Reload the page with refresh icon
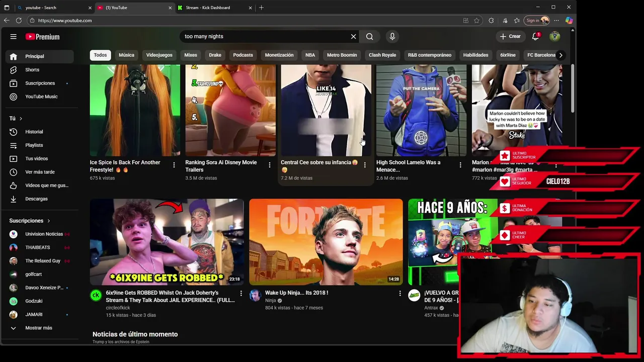The width and height of the screenshot is (644, 362). tap(19, 21)
